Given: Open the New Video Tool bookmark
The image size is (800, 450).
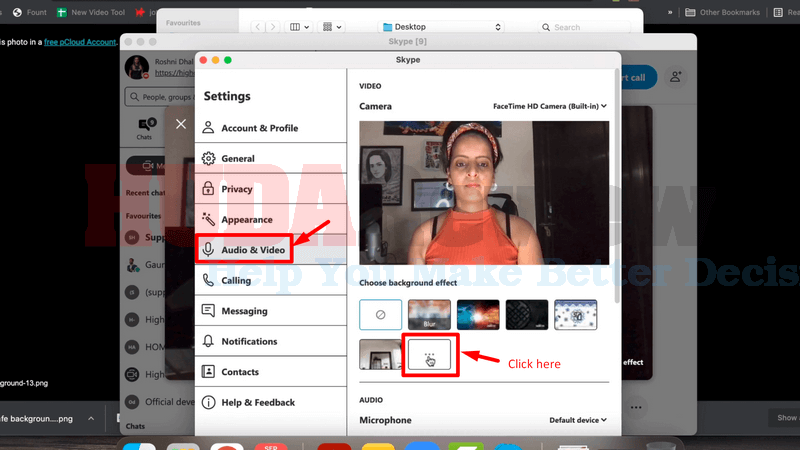Looking at the screenshot, I should (x=91, y=12).
